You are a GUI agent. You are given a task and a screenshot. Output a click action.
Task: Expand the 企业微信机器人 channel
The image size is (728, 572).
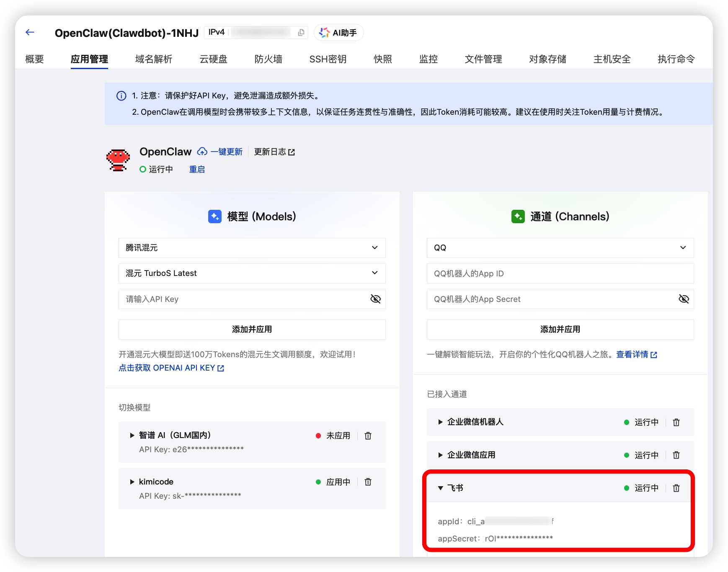tap(440, 422)
